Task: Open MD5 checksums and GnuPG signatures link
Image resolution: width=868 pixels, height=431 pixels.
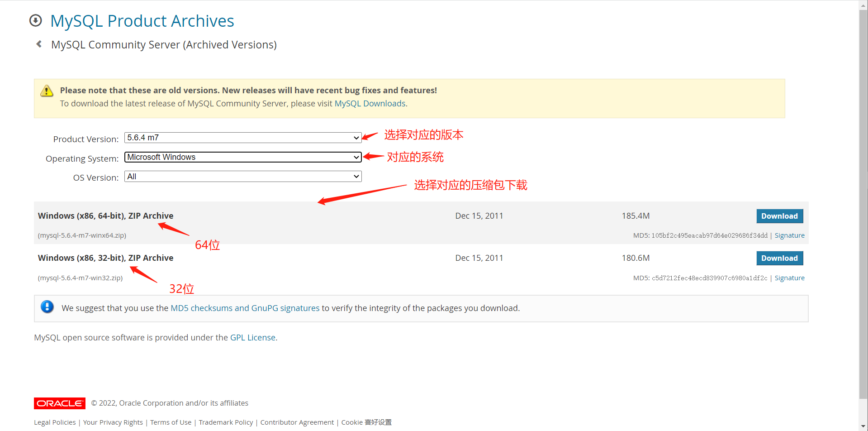Action: click(245, 308)
